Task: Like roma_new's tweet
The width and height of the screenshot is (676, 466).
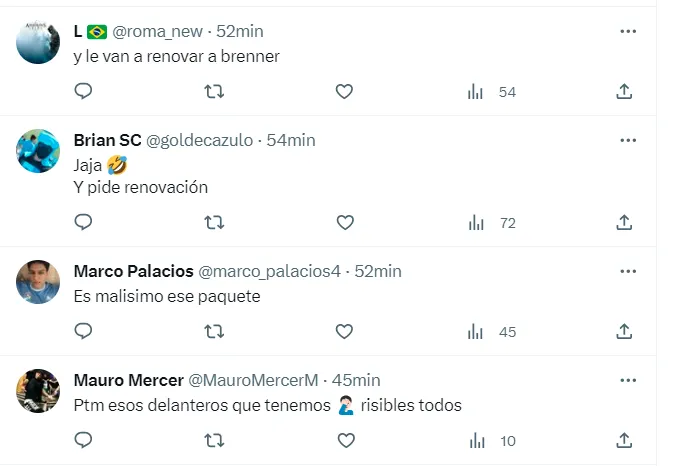Action: click(344, 92)
